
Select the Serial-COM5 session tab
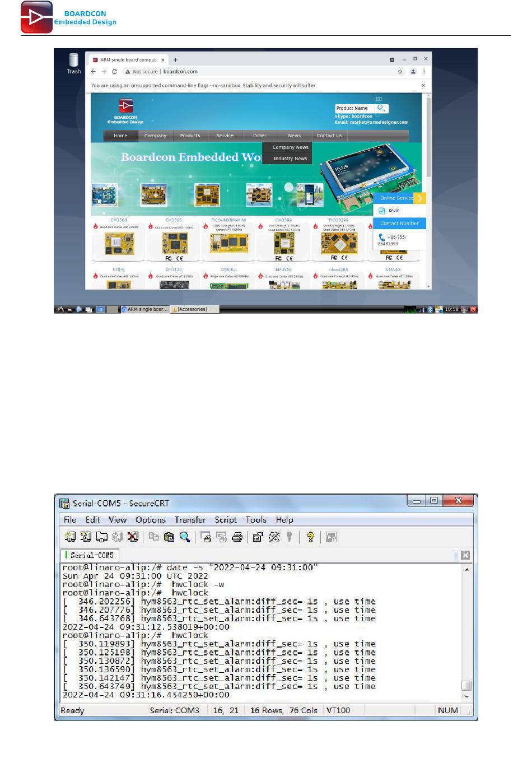click(x=90, y=555)
